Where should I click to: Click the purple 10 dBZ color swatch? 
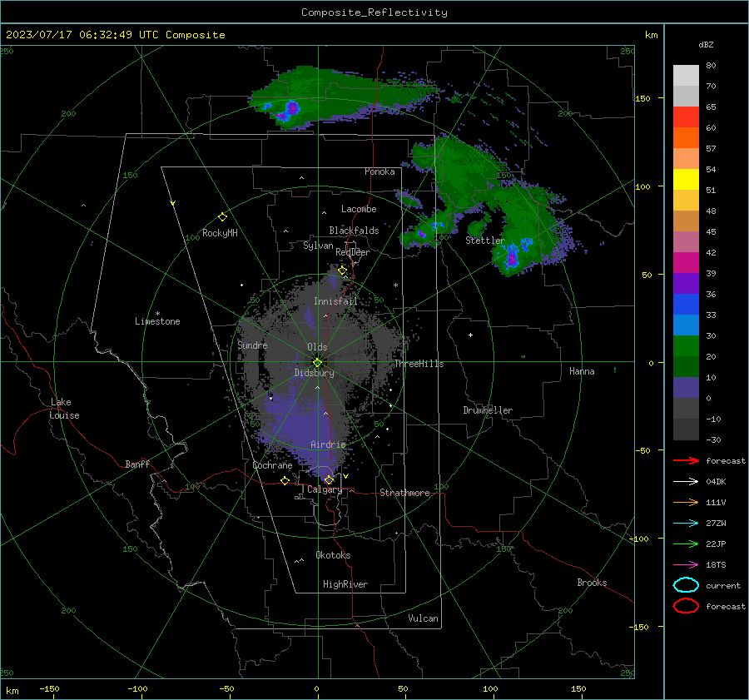pyautogui.click(x=686, y=388)
